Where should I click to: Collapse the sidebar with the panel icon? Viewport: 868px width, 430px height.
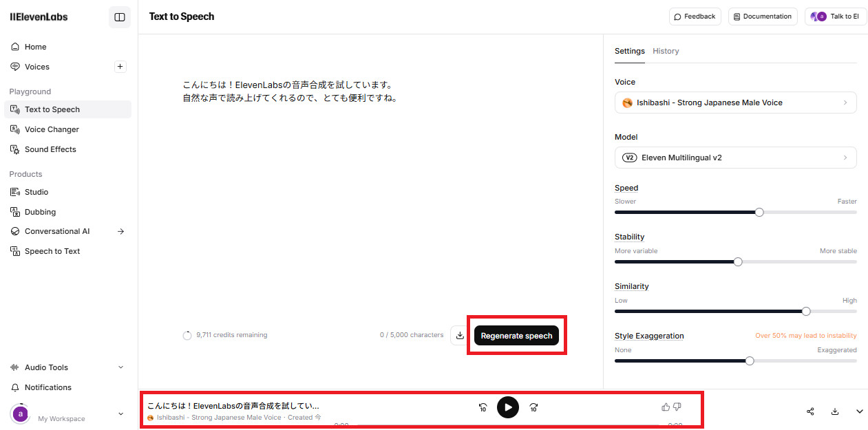tap(120, 17)
